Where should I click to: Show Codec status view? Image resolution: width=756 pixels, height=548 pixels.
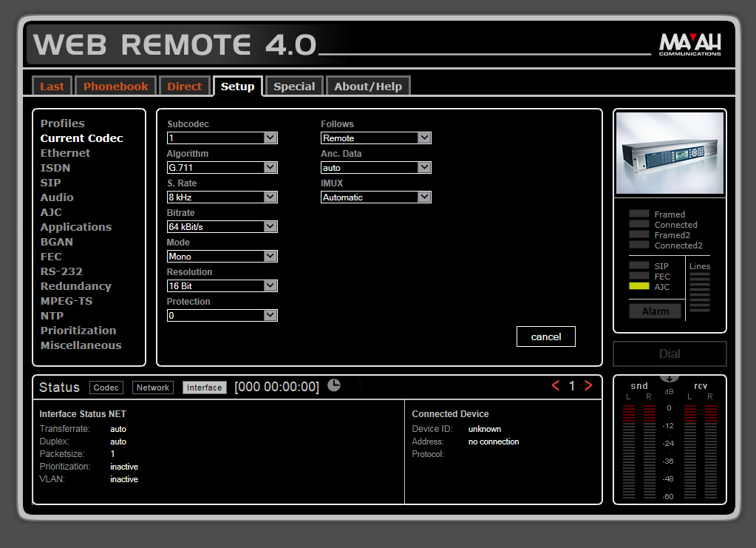(x=106, y=388)
